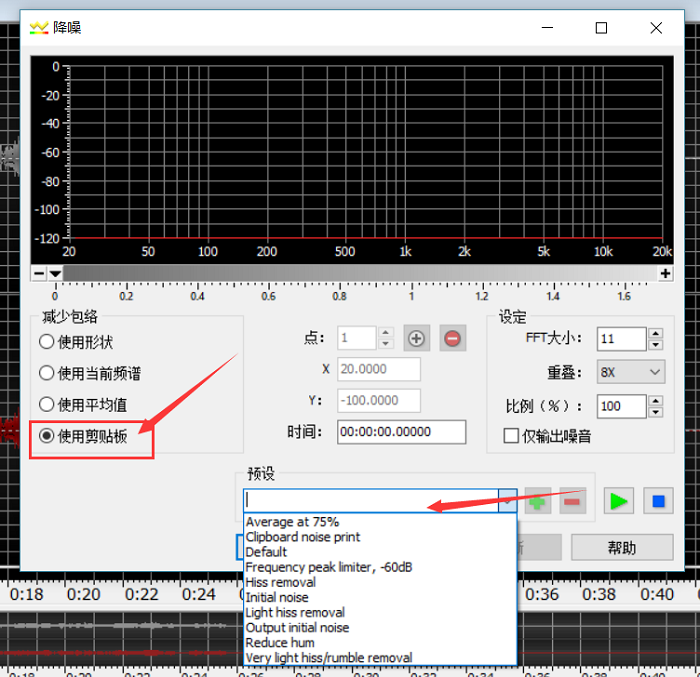Screen dimensions: 700x677
Task: Enable the 仅输出噪音 checkbox
Action: pyautogui.click(x=511, y=436)
